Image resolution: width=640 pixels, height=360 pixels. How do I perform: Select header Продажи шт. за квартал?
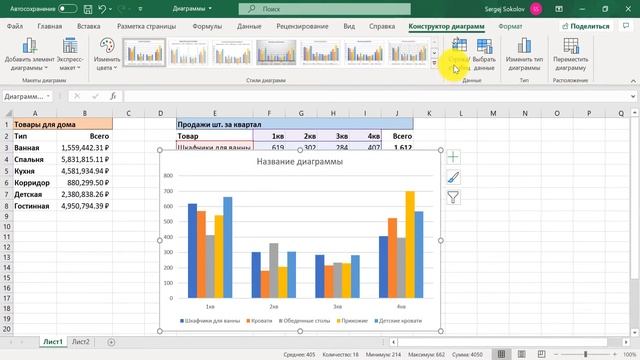(x=294, y=124)
